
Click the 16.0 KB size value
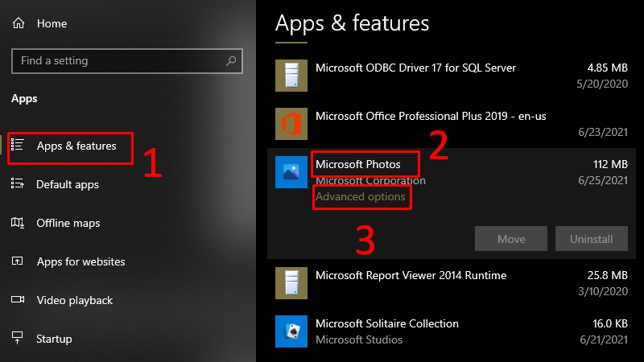tap(610, 323)
